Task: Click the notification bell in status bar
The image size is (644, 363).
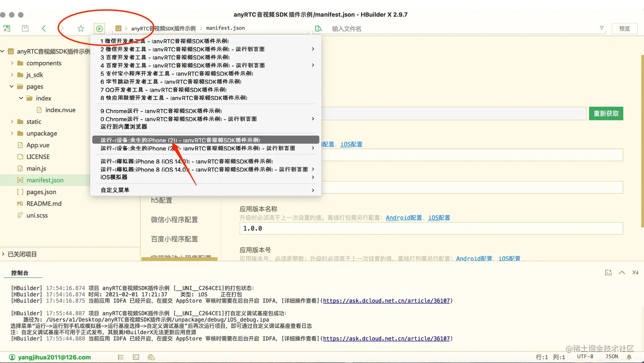Action: (x=629, y=357)
